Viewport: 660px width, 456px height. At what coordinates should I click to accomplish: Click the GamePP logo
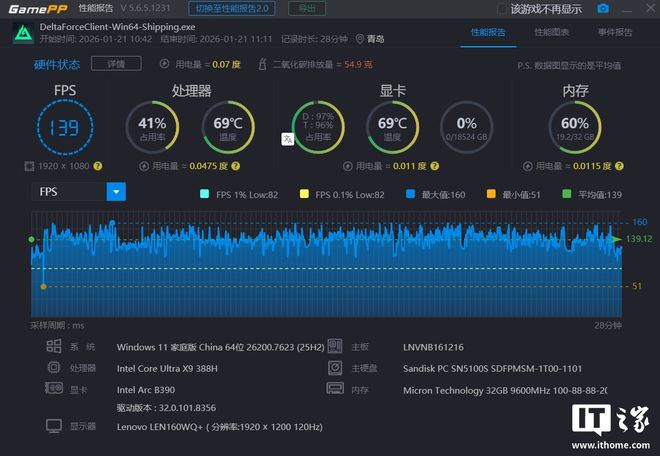point(38,8)
